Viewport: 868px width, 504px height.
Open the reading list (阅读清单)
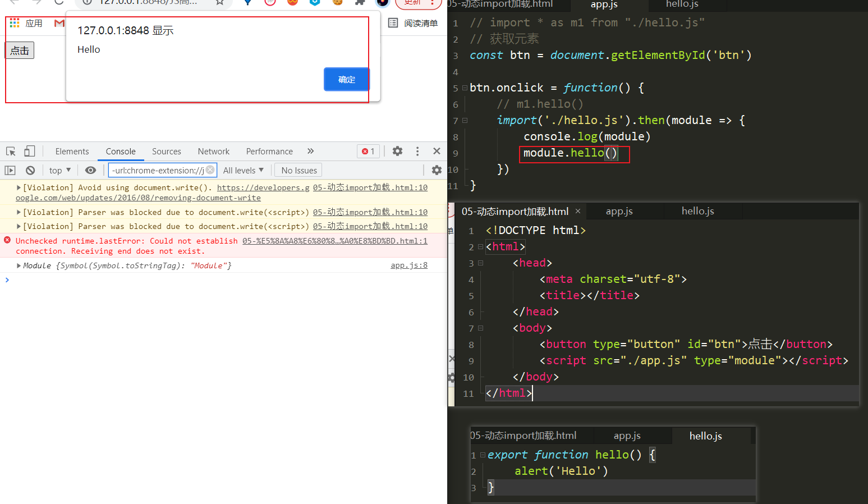click(413, 23)
